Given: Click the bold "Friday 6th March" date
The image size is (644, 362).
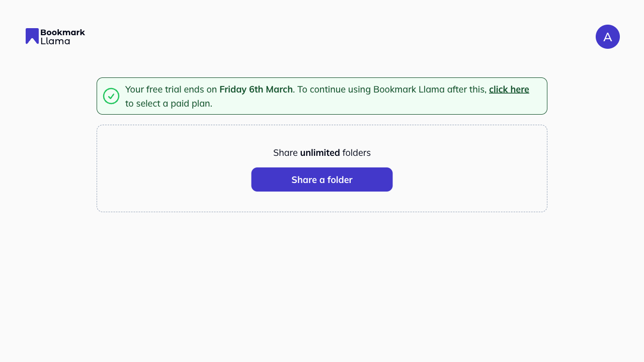Looking at the screenshot, I should [256, 89].
